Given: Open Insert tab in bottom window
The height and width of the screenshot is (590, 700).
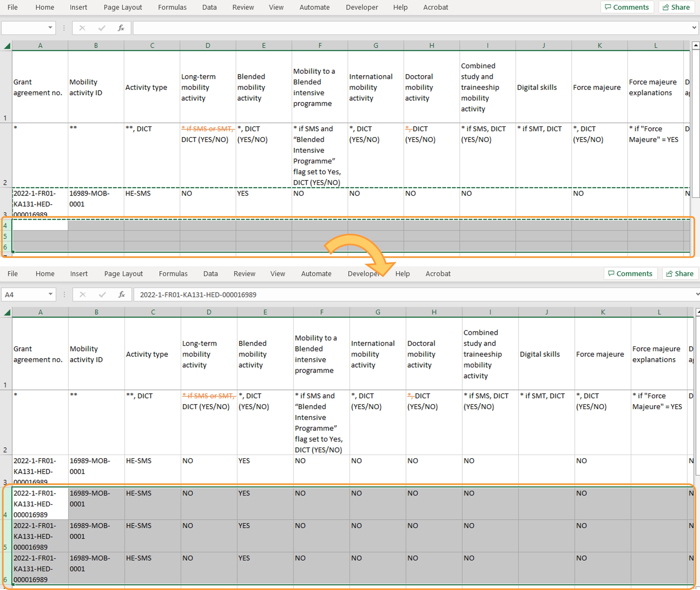Looking at the screenshot, I should 79,274.
